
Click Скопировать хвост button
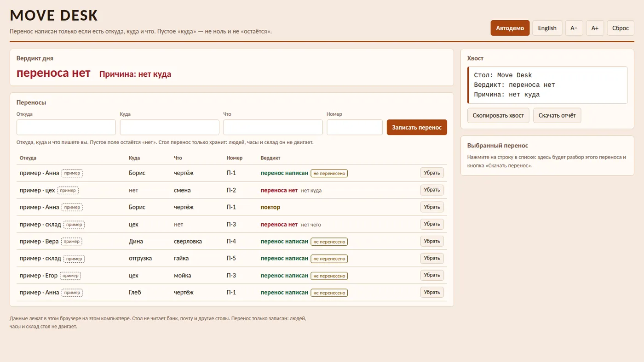click(x=498, y=115)
